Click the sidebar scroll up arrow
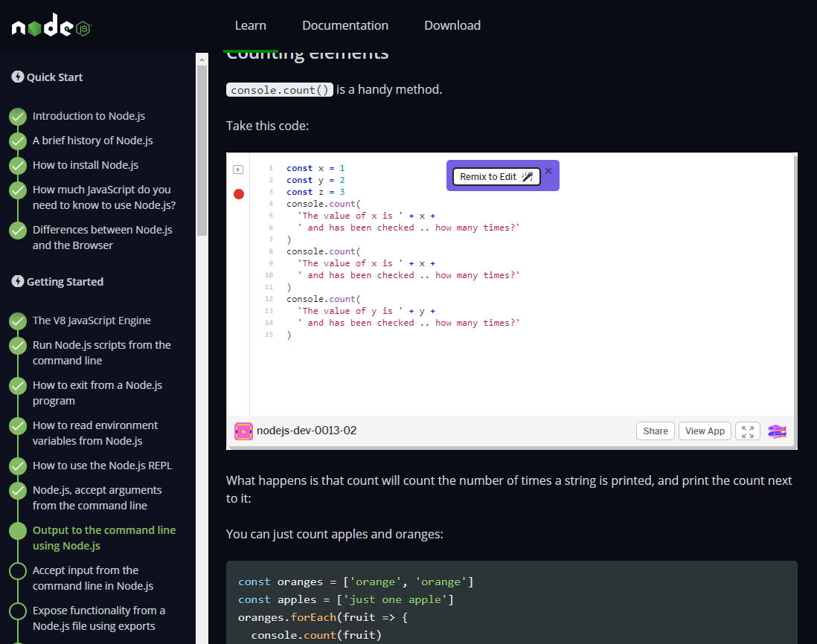The image size is (817, 644). tap(202, 60)
